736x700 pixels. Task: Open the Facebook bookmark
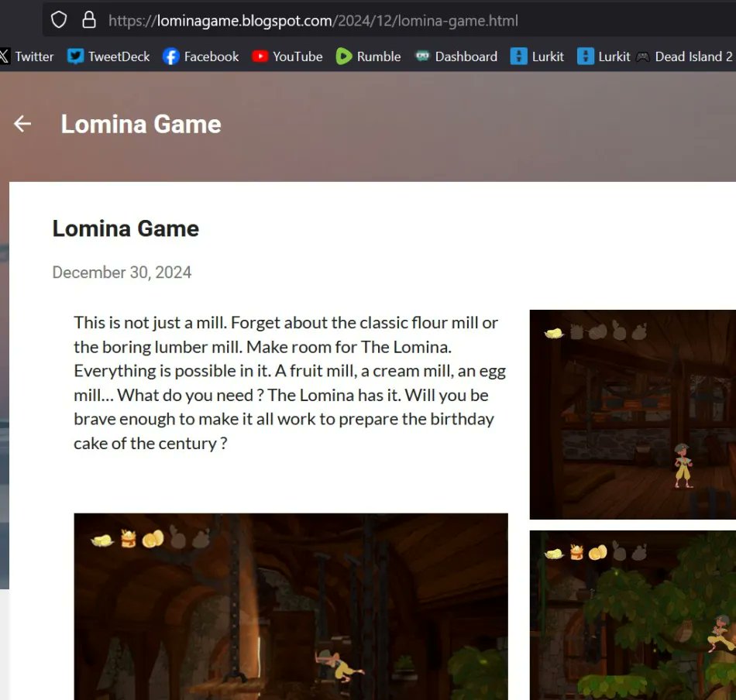click(x=201, y=57)
